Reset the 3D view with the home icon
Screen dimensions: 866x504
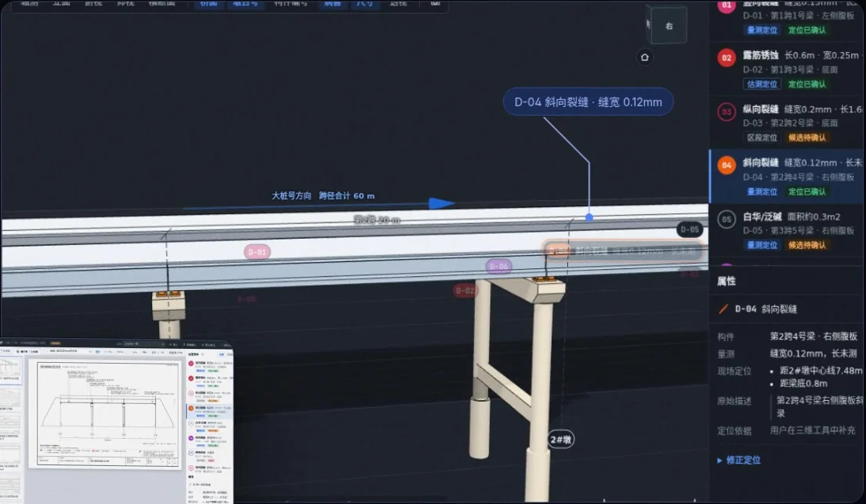point(645,57)
